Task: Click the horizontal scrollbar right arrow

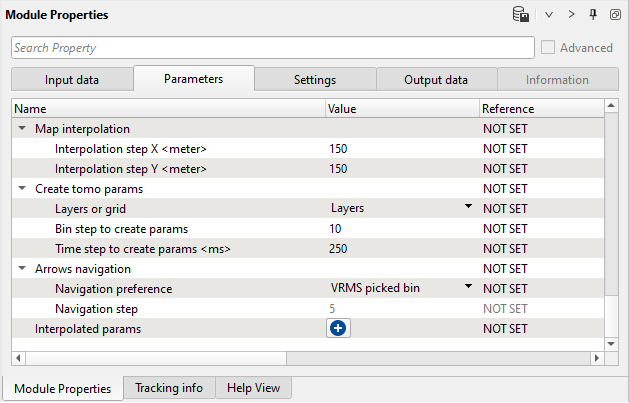Action: 597,357
